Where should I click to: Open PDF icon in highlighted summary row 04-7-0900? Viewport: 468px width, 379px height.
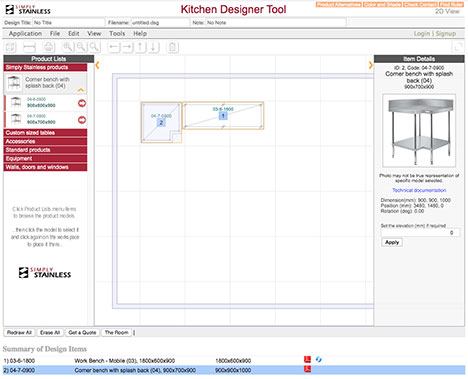click(307, 369)
